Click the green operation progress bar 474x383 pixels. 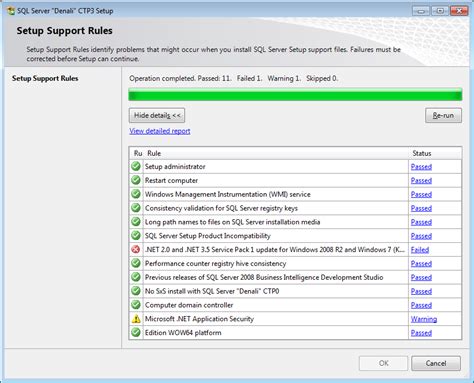(295, 95)
